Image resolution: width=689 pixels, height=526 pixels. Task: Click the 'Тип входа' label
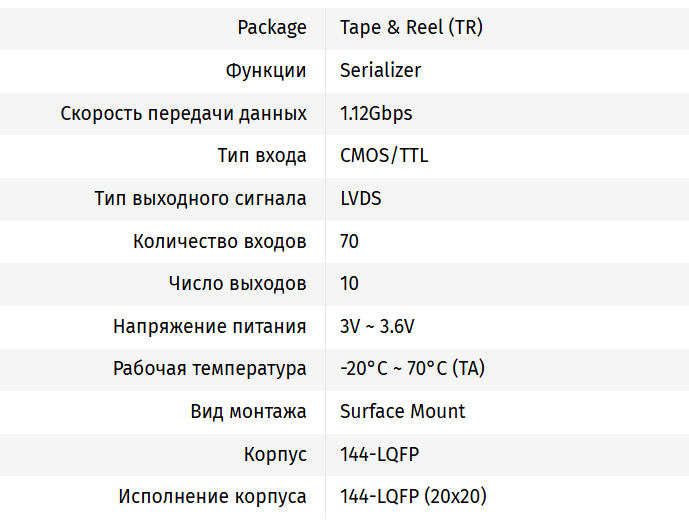262,156
